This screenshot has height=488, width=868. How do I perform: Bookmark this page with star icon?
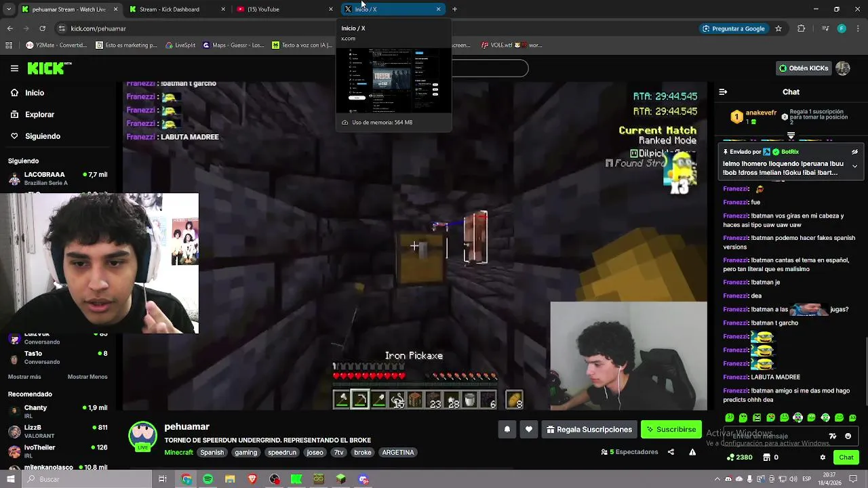click(x=778, y=28)
